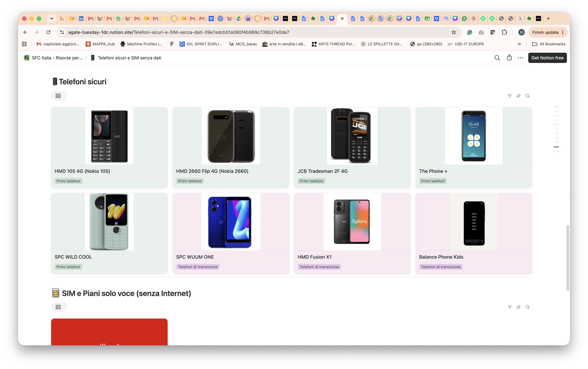Open the capitolato aggiorn... Gmail bookmark
The width and height of the screenshot is (588, 369).
pos(58,44)
